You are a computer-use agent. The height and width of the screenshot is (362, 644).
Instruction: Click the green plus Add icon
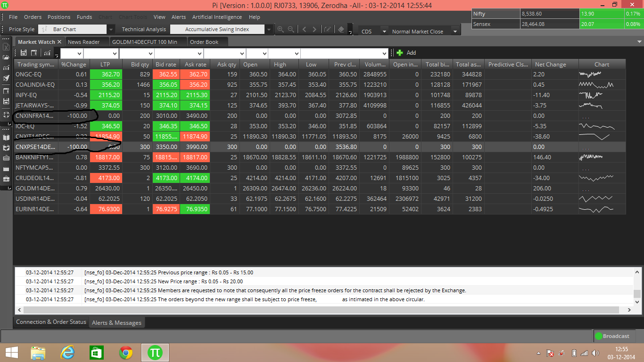[x=400, y=53]
